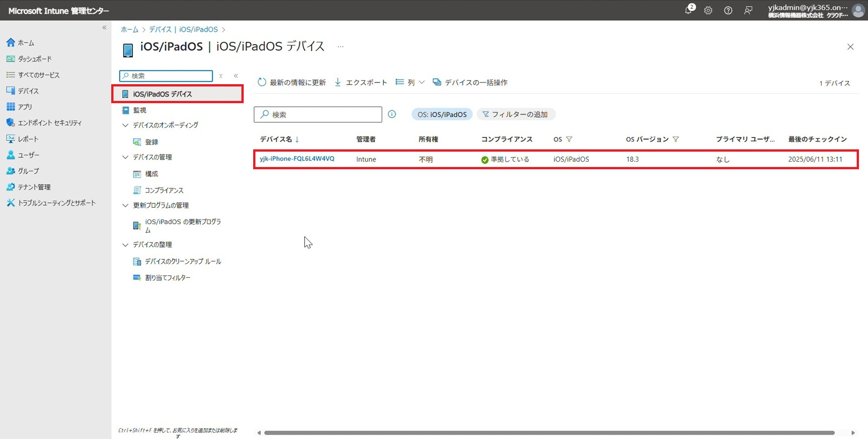Open the help question mark icon
Viewport: 868px width, 439px height.
(728, 10)
